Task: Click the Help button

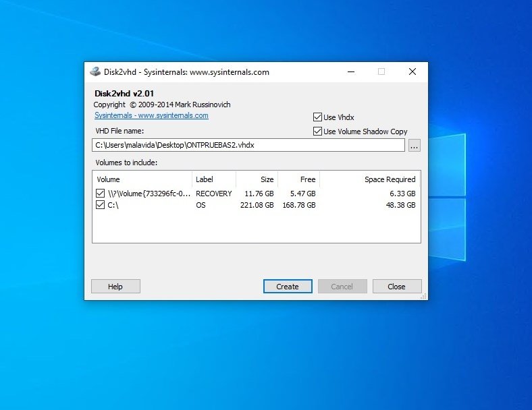Action: [115, 287]
